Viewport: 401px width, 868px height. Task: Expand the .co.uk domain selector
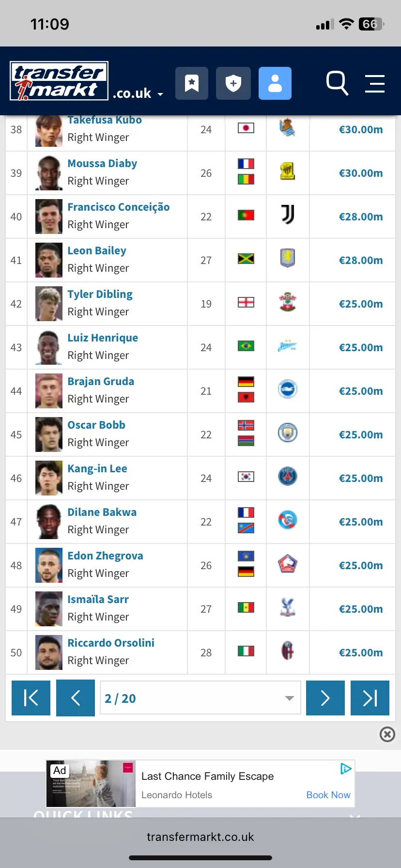pyautogui.click(x=138, y=93)
